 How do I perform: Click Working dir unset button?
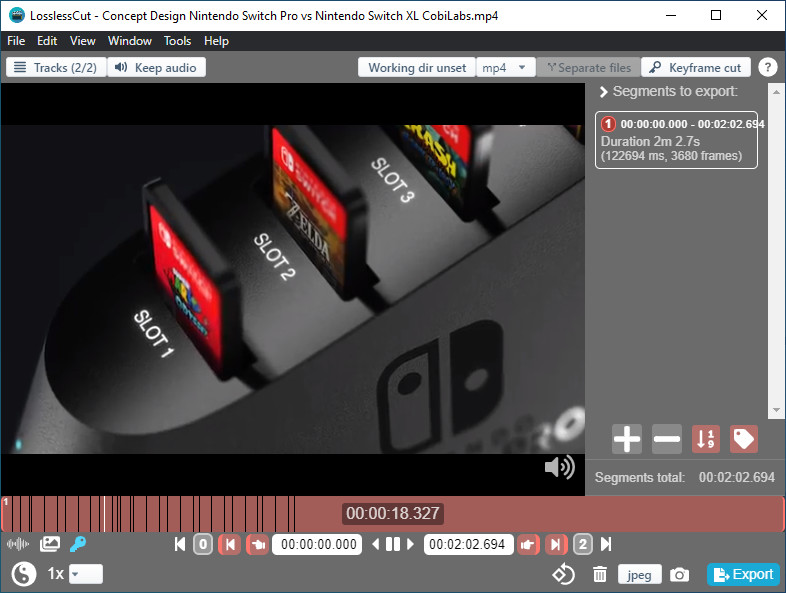[x=417, y=67]
